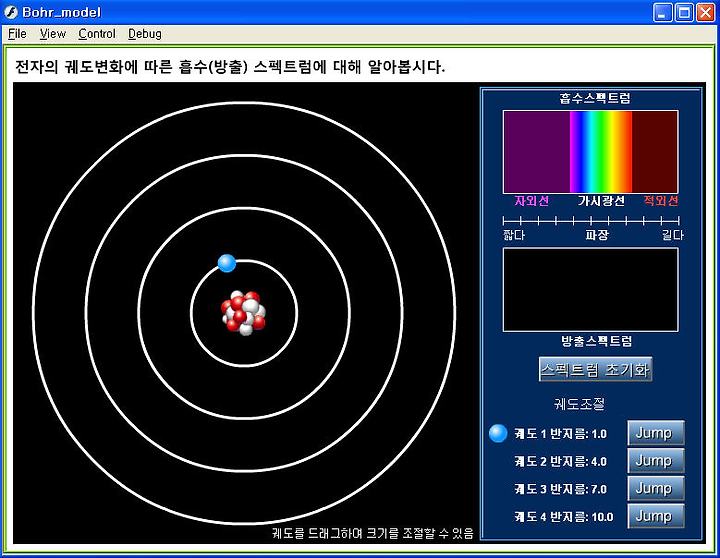Click the black emission spectrum panel

(x=591, y=290)
